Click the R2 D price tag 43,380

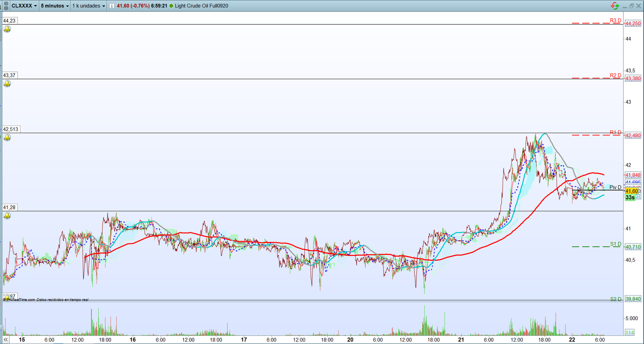coord(633,78)
